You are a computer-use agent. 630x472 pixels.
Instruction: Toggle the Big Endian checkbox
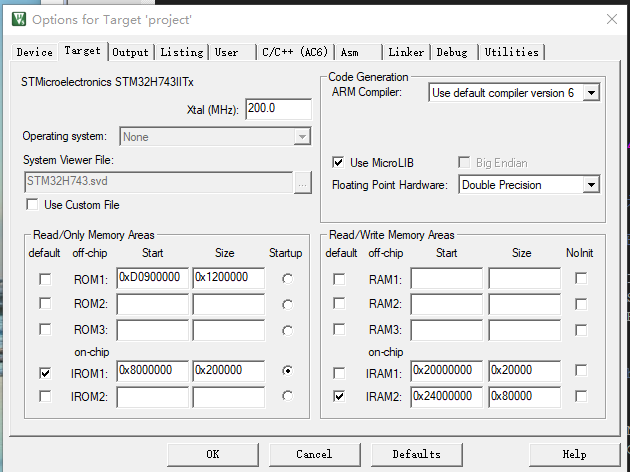tap(464, 162)
